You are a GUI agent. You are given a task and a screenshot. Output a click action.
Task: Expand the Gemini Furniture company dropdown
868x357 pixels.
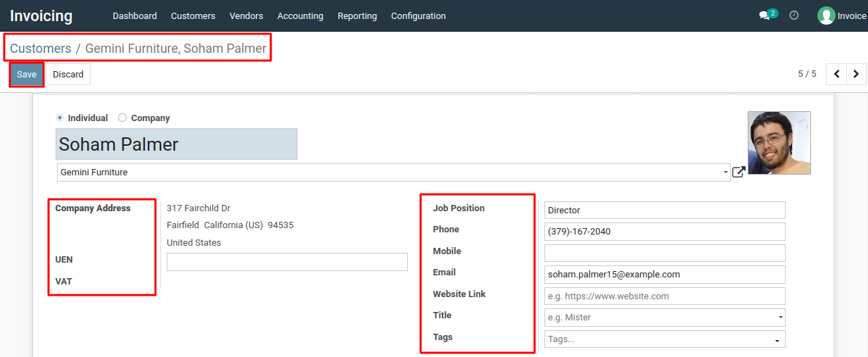click(726, 173)
